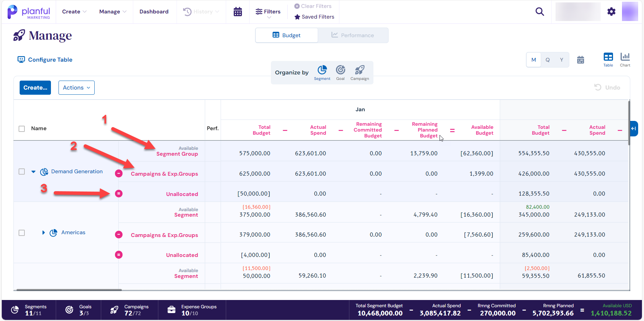Click the vertical table scrollbar
644x321 pixels.
tap(629, 123)
